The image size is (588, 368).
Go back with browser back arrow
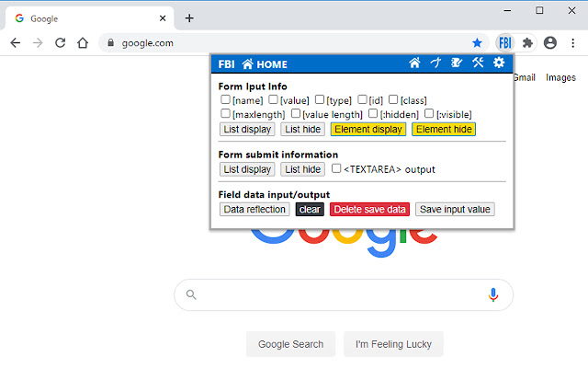pyautogui.click(x=16, y=43)
